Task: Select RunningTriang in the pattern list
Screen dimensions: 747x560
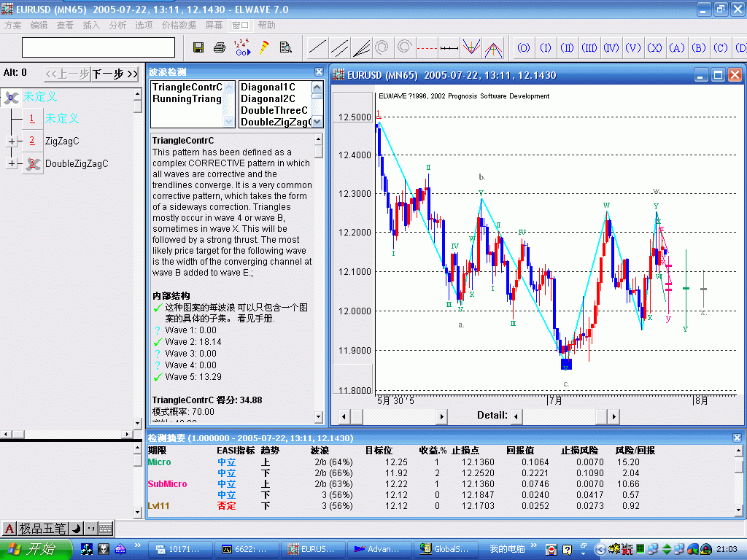Action: click(187, 99)
